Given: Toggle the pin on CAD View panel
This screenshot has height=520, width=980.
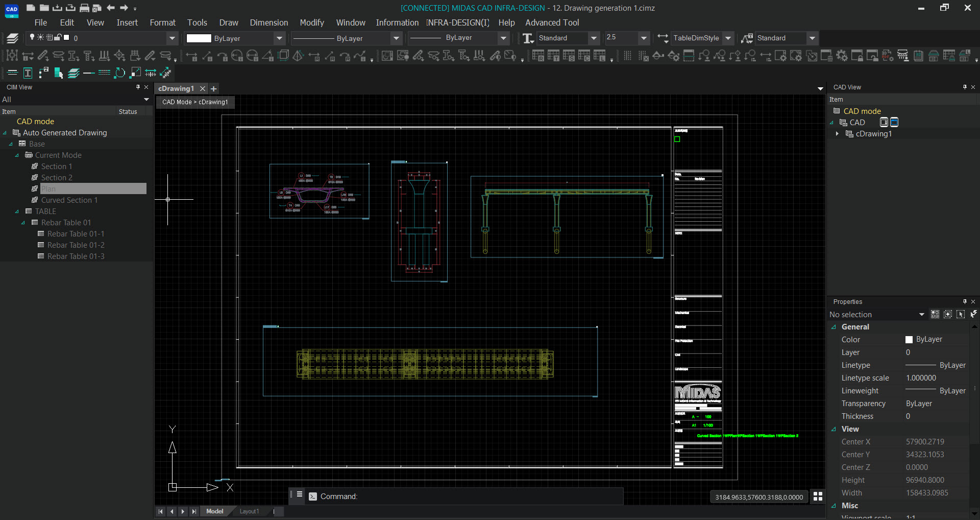Looking at the screenshot, I should (x=965, y=87).
